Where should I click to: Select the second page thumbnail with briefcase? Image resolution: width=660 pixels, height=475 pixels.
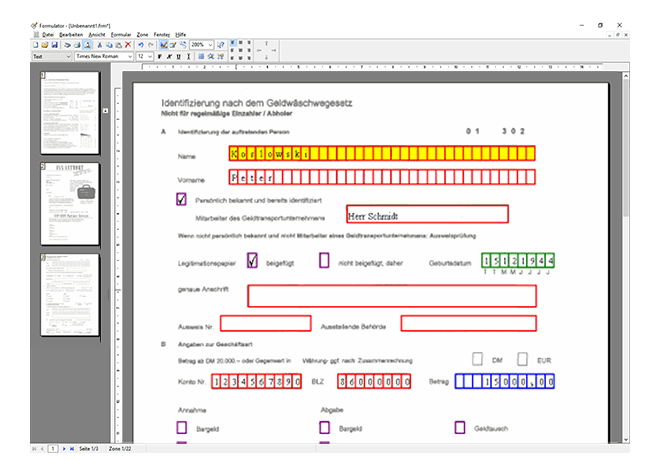click(70, 204)
